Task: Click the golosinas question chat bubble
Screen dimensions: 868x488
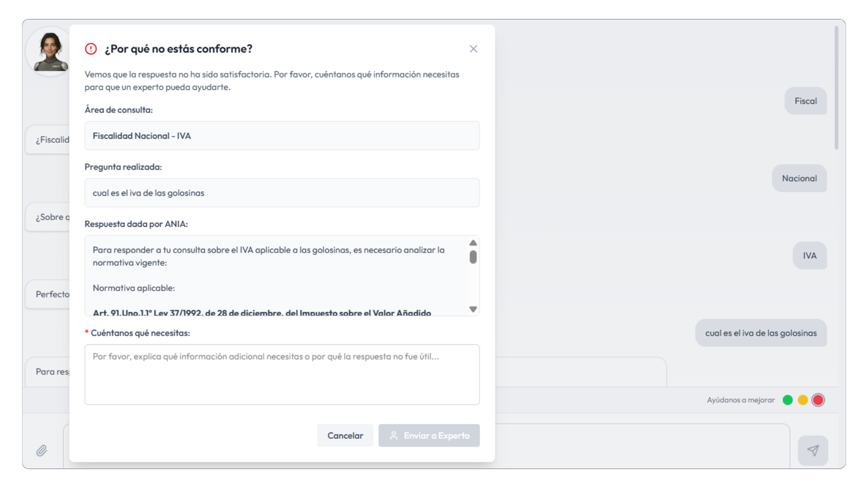Action: click(x=761, y=333)
